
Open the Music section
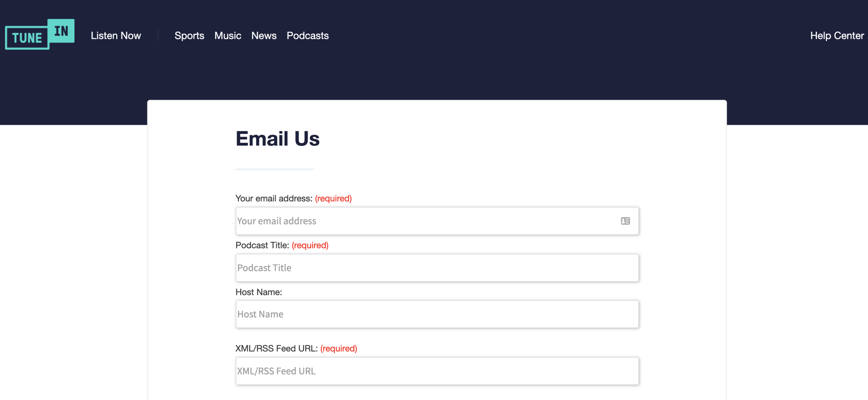coord(228,36)
